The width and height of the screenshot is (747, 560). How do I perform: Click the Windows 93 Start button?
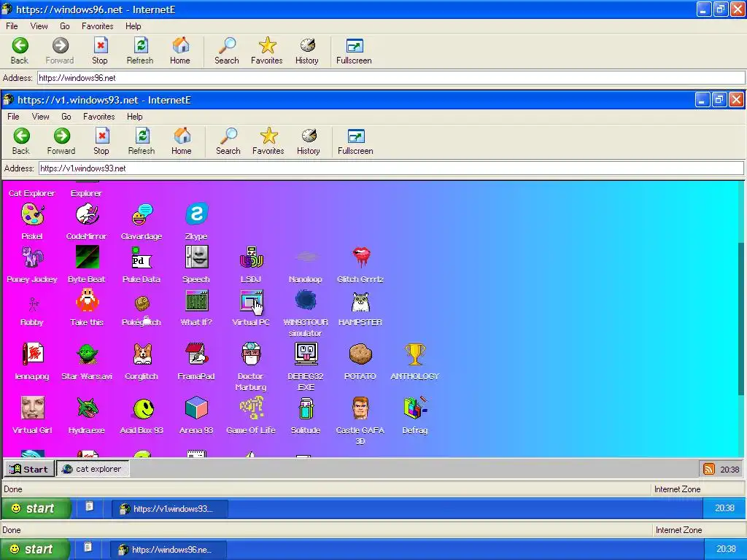(x=29, y=469)
